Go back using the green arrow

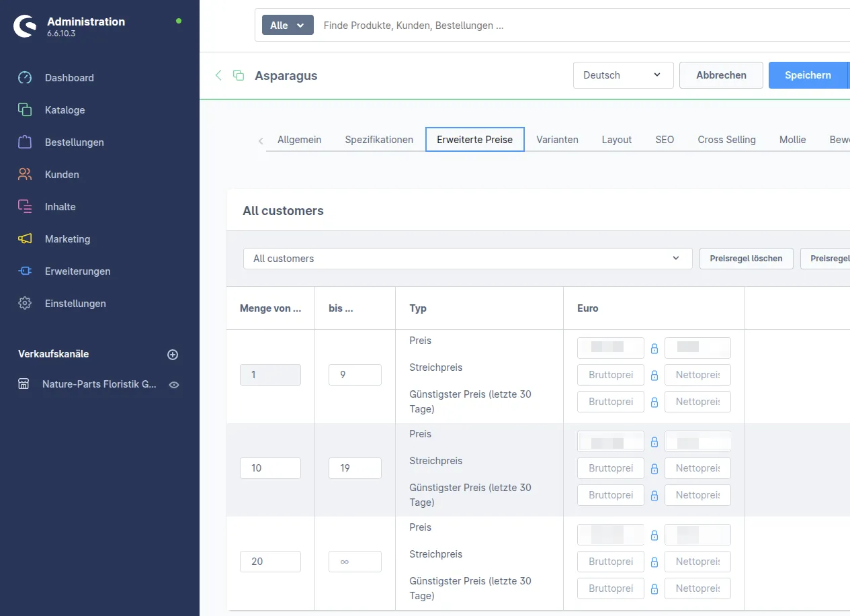click(x=218, y=75)
